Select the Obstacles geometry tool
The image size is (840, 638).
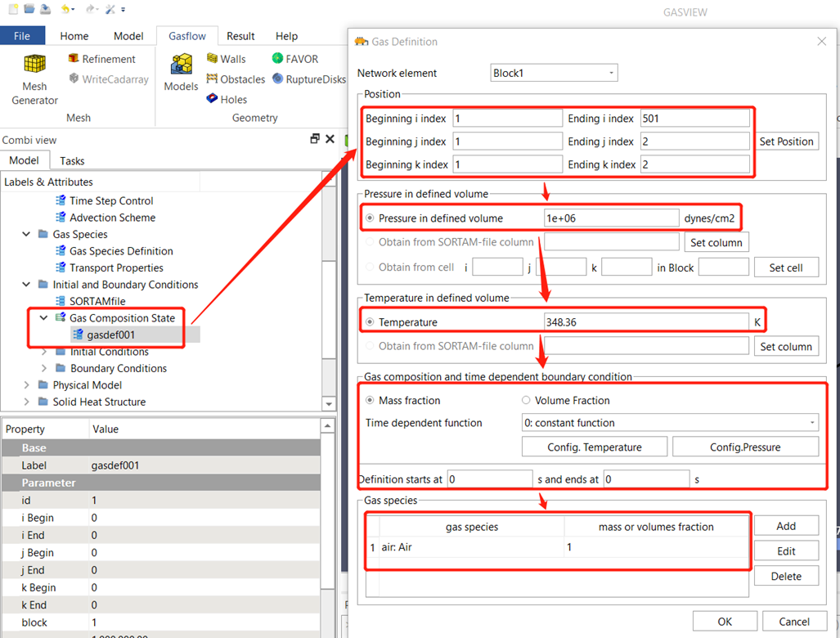pos(236,79)
